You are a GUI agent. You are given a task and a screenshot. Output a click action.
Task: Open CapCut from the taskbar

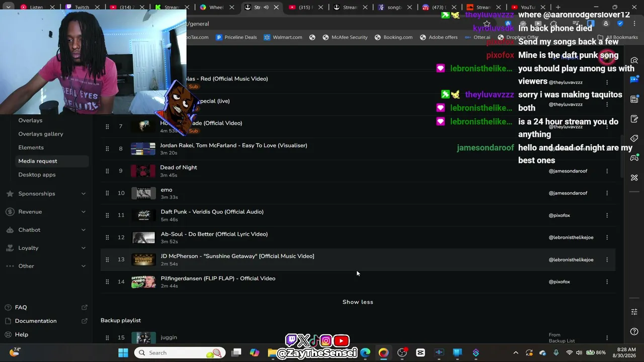(421, 353)
